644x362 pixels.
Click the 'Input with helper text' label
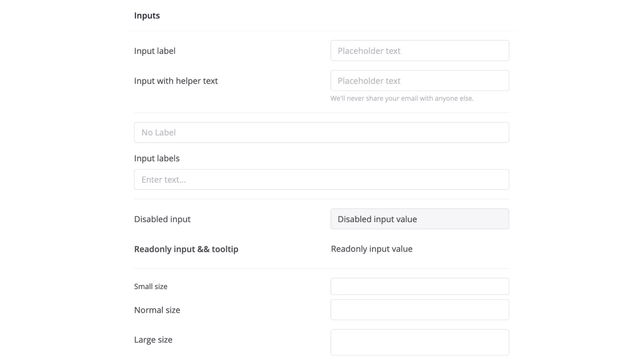pos(176,81)
